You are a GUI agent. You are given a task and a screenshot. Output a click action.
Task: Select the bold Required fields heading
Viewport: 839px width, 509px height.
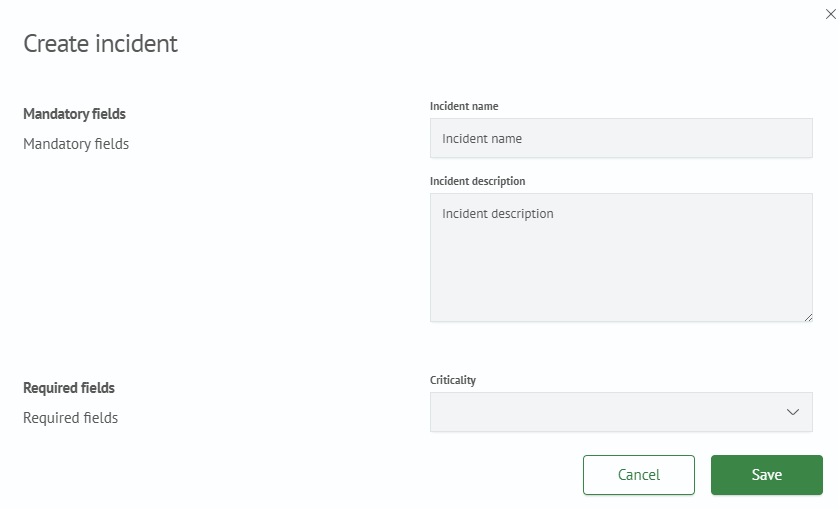pyautogui.click(x=69, y=388)
